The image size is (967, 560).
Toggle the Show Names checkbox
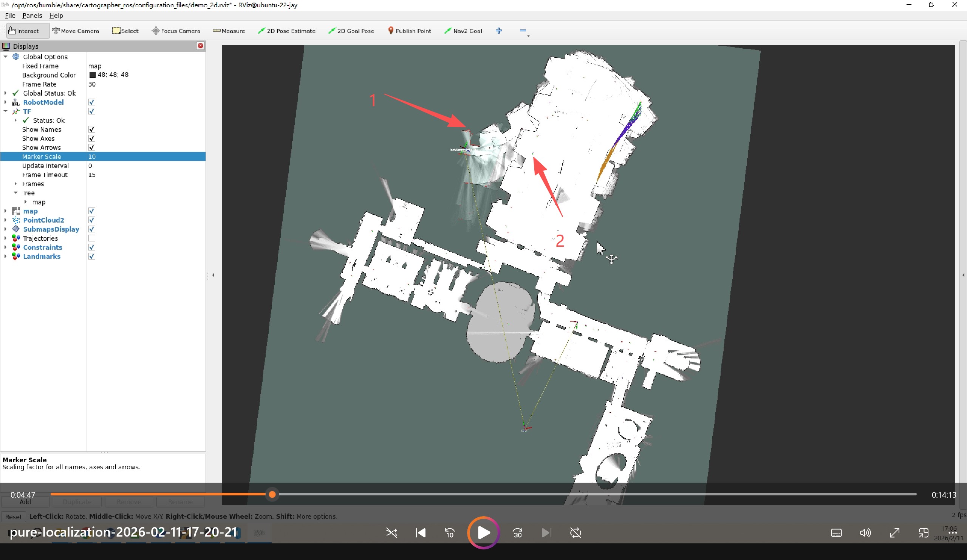pos(91,129)
